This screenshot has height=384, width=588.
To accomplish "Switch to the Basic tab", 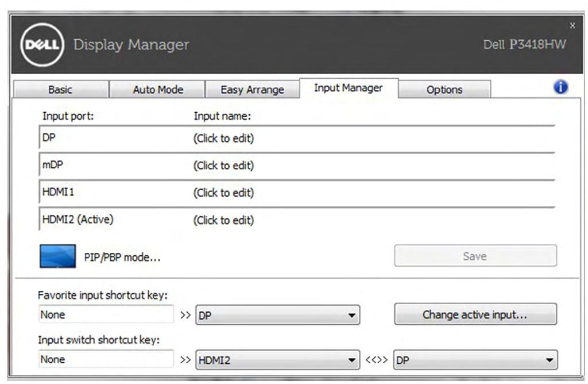I will (x=60, y=90).
